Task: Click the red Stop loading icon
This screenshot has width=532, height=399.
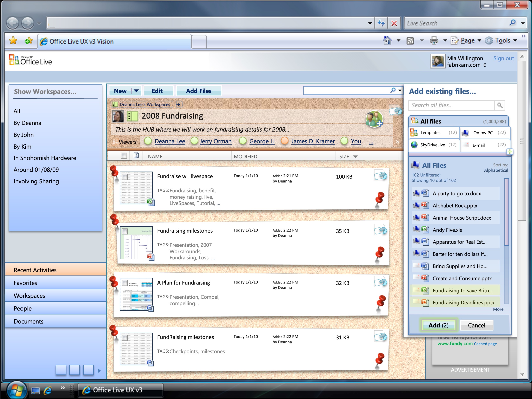Action: coord(394,23)
